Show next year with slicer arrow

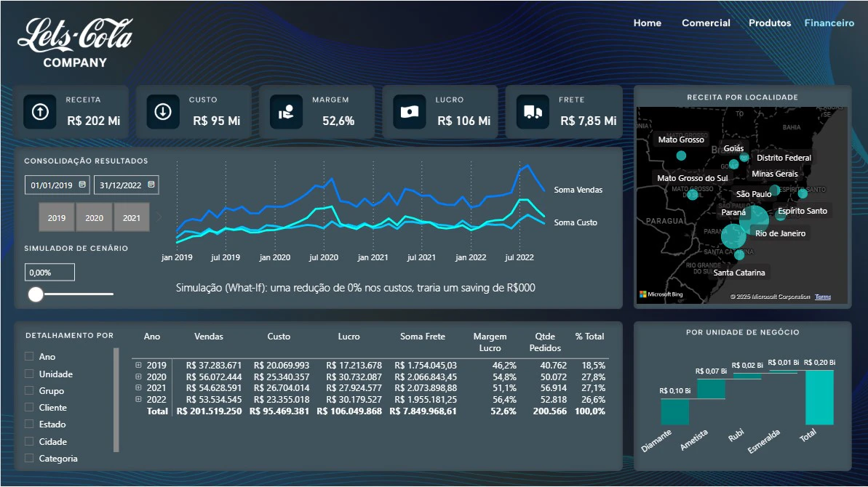point(159,217)
